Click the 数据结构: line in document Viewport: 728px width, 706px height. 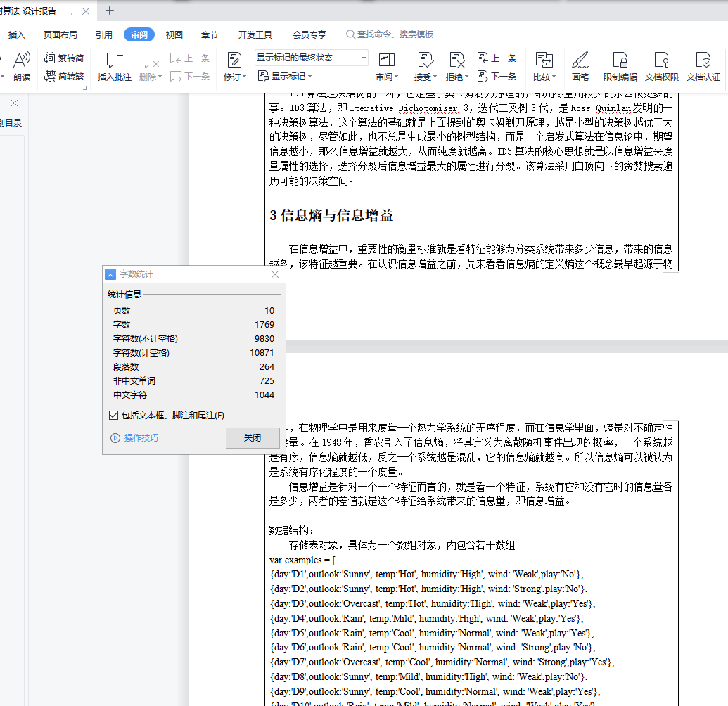[x=292, y=530]
